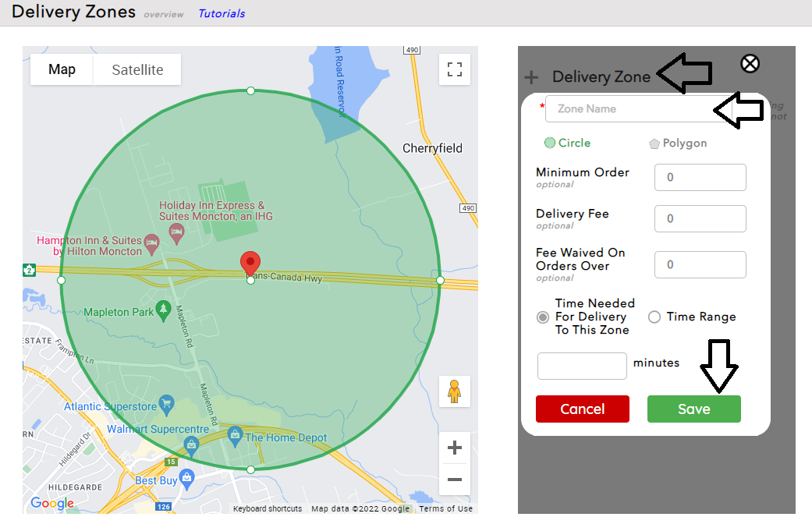The image size is (812, 531).
Task: Click the Street View pegman icon
Action: point(454,391)
